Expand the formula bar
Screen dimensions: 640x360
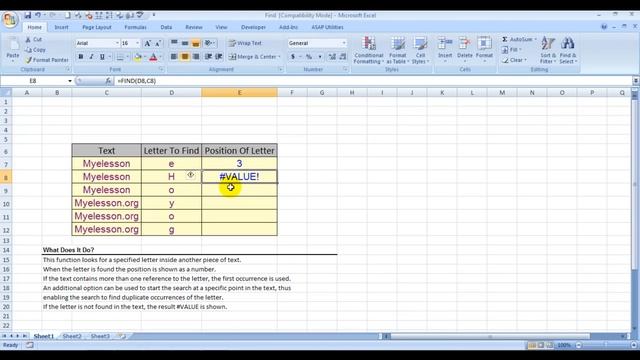636,81
